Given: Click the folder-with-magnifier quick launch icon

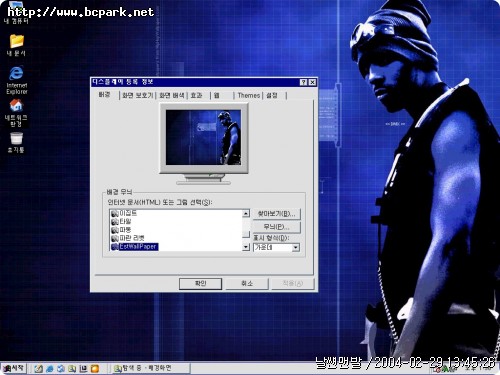Looking at the screenshot, I should 72,368.
